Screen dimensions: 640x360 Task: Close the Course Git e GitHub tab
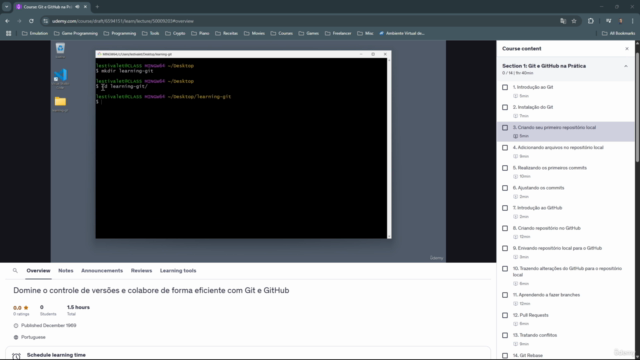point(85,7)
